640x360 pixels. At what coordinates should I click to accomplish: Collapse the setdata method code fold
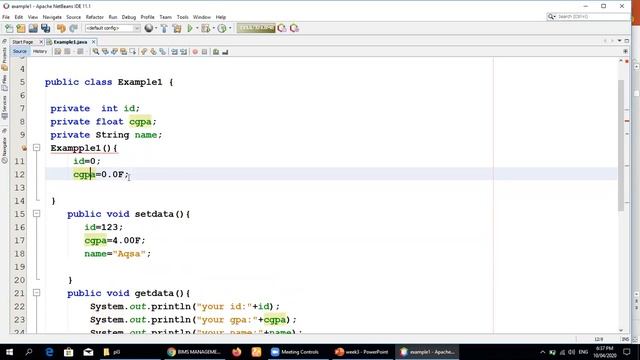click(36, 213)
